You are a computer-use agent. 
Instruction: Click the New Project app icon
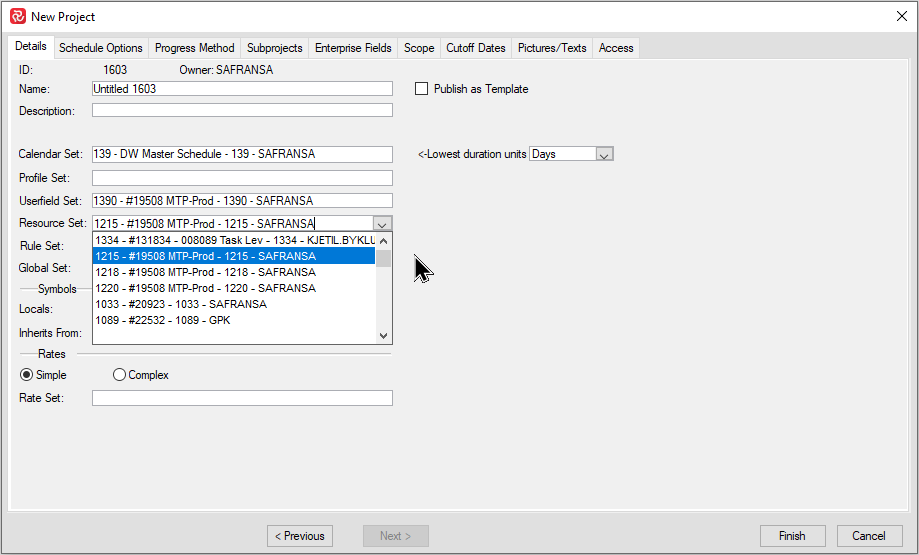(18, 16)
